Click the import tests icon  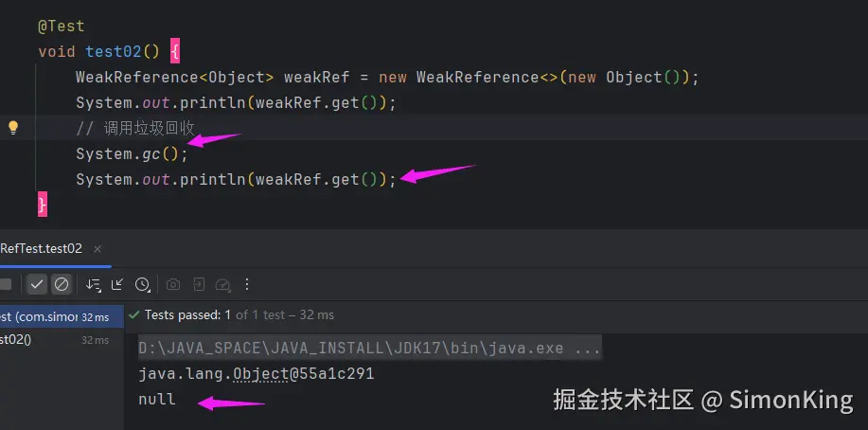(x=198, y=284)
